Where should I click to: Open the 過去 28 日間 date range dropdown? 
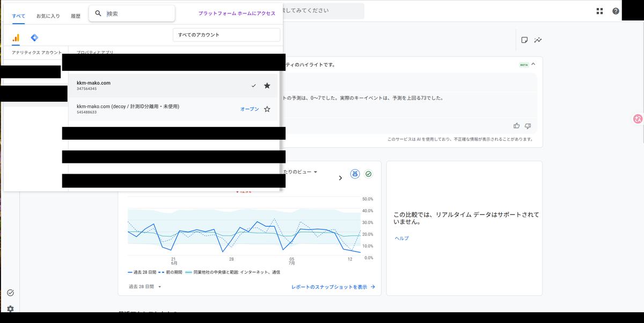[x=145, y=287]
